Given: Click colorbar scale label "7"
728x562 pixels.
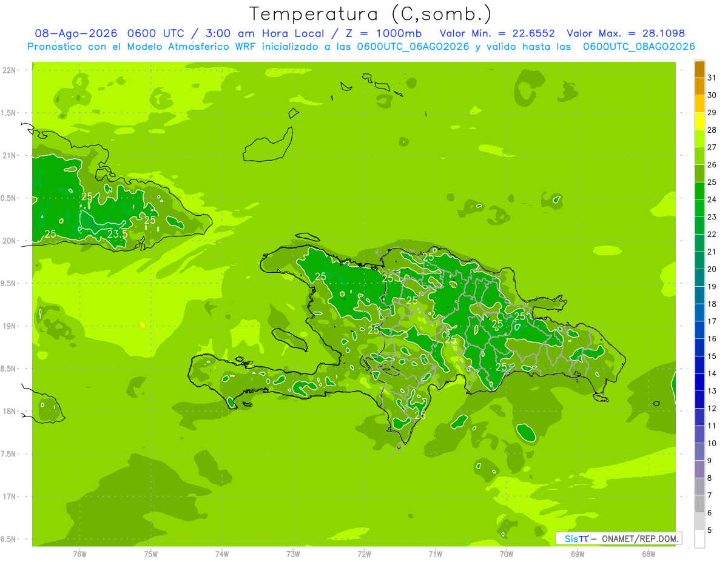Looking at the screenshot, I should point(709,495).
